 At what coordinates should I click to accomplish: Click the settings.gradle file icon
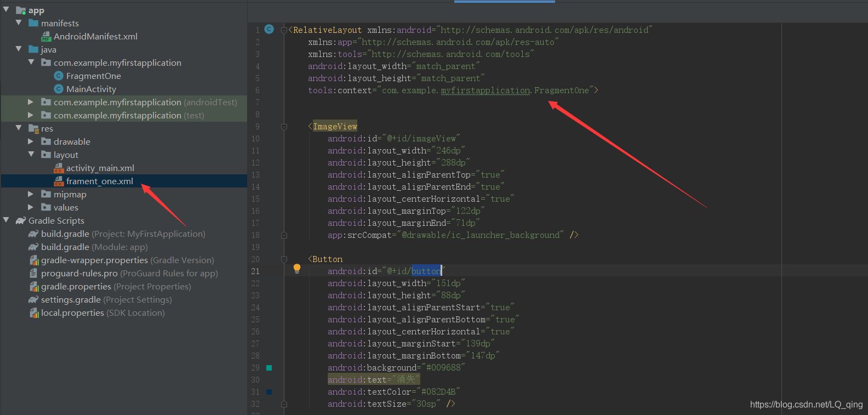(x=33, y=299)
